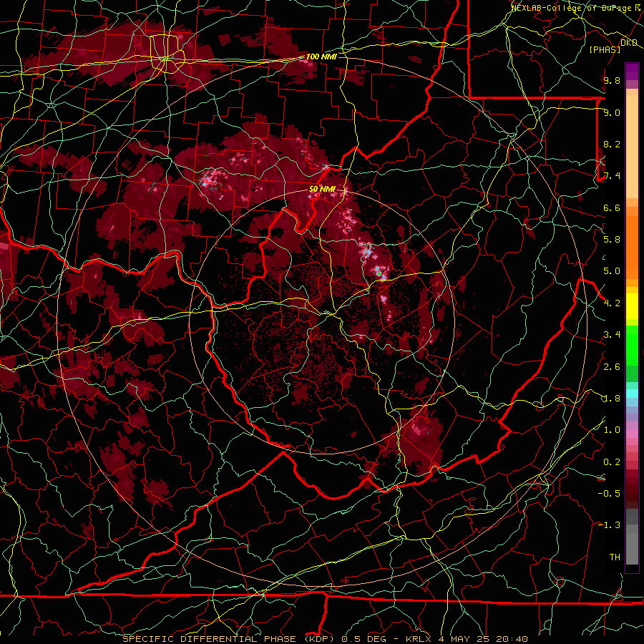Click the 0.2 value on the legend
This screenshot has width=644, height=644.
click(x=612, y=462)
